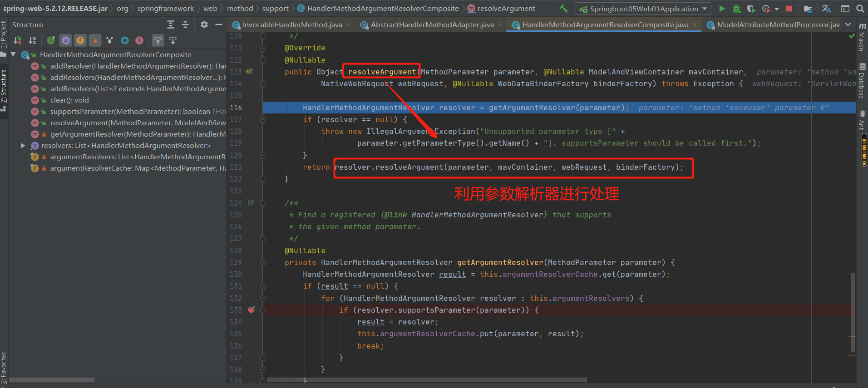Click the Translate toolbar icon
The height and width of the screenshot is (388, 868).
click(826, 8)
